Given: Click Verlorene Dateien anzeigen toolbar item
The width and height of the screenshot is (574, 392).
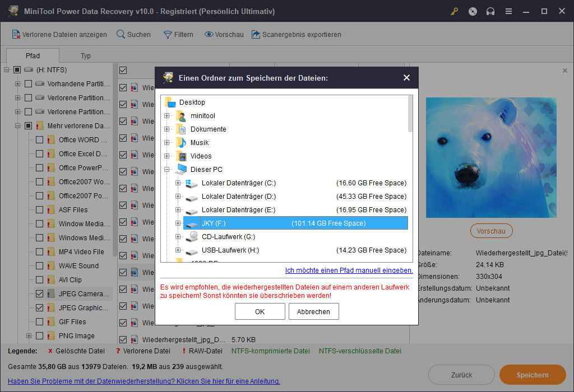Looking at the screenshot, I should (59, 35).
